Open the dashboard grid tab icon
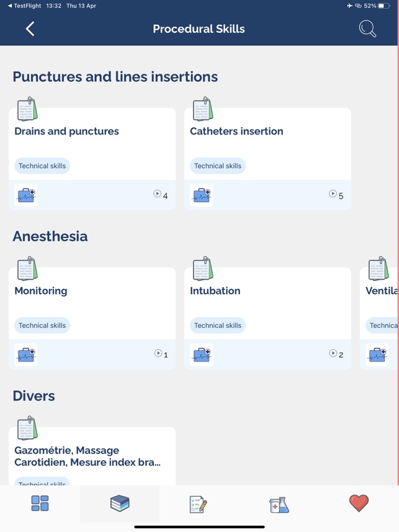 coord(40,503)
